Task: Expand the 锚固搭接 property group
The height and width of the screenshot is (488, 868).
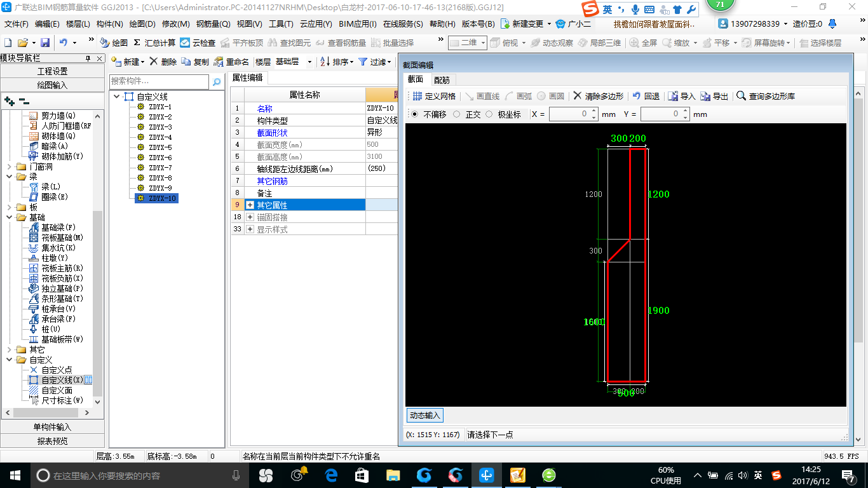Action: (250, 217)
